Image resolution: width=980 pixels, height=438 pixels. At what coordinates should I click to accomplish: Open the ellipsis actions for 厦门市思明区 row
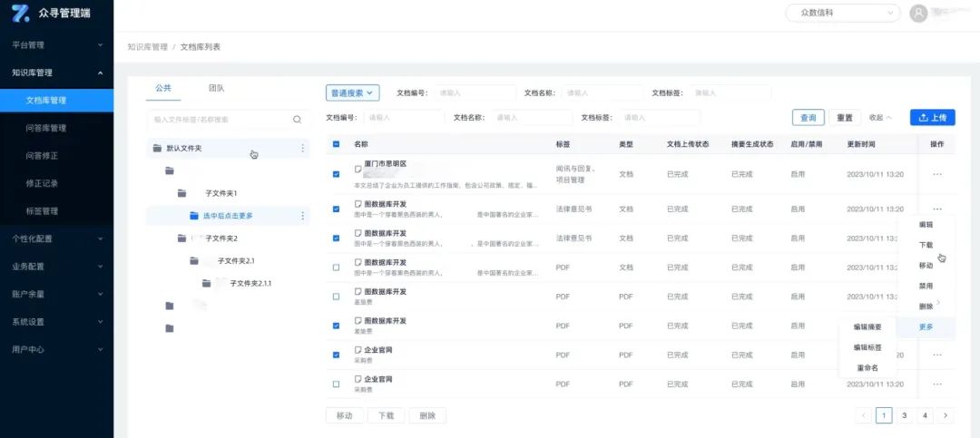tap(936, 174)
